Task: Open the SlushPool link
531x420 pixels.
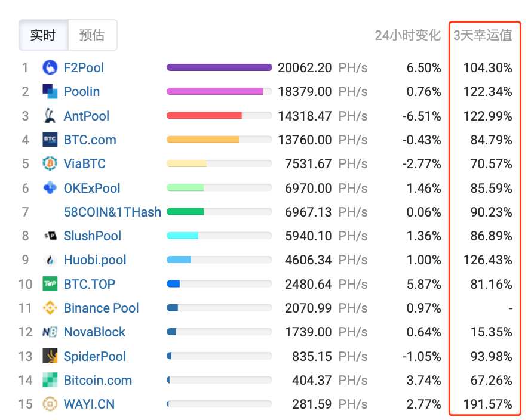Action: 92,236
